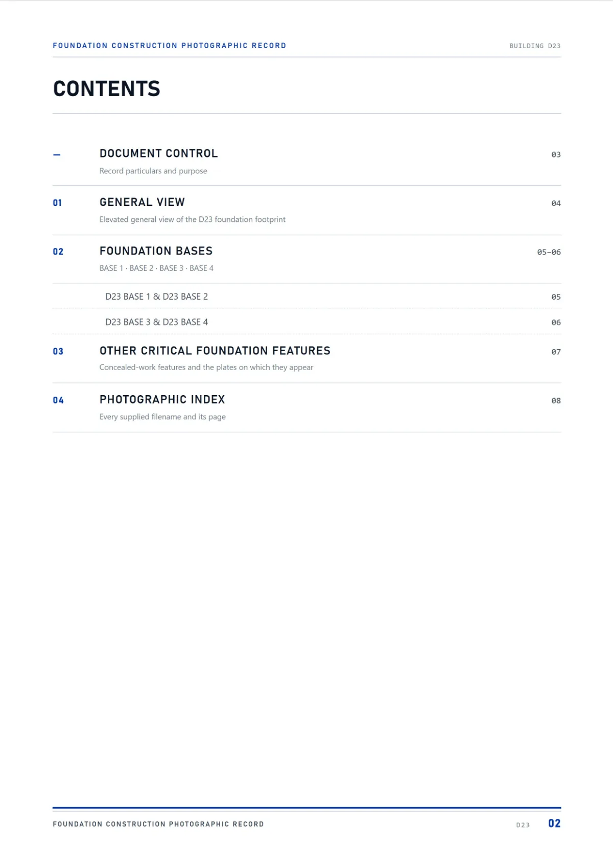613x868 pixels.
Task: Click the CONTENTS page title
Action: (x=107, y=89)
